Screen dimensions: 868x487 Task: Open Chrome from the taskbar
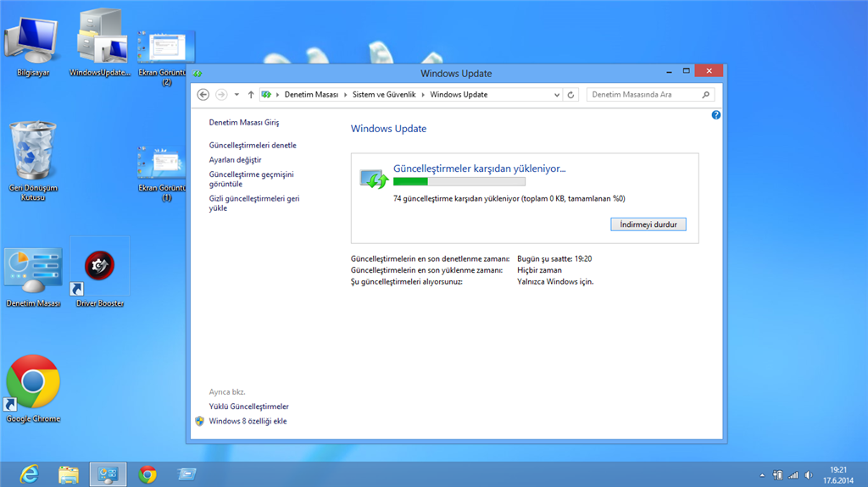pyautogui.click(x=147, y=474)
